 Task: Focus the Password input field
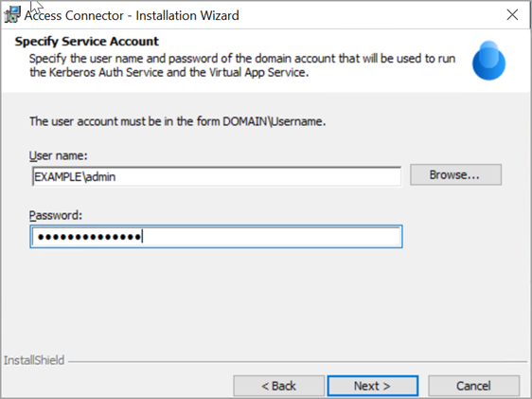click(216, 236)
